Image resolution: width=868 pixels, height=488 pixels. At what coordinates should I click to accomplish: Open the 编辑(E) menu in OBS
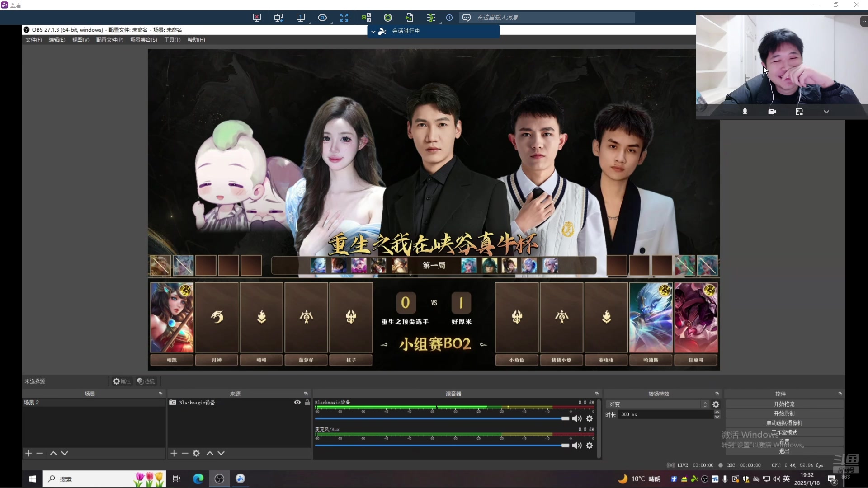pyautogui.click(x=57, y=40)
